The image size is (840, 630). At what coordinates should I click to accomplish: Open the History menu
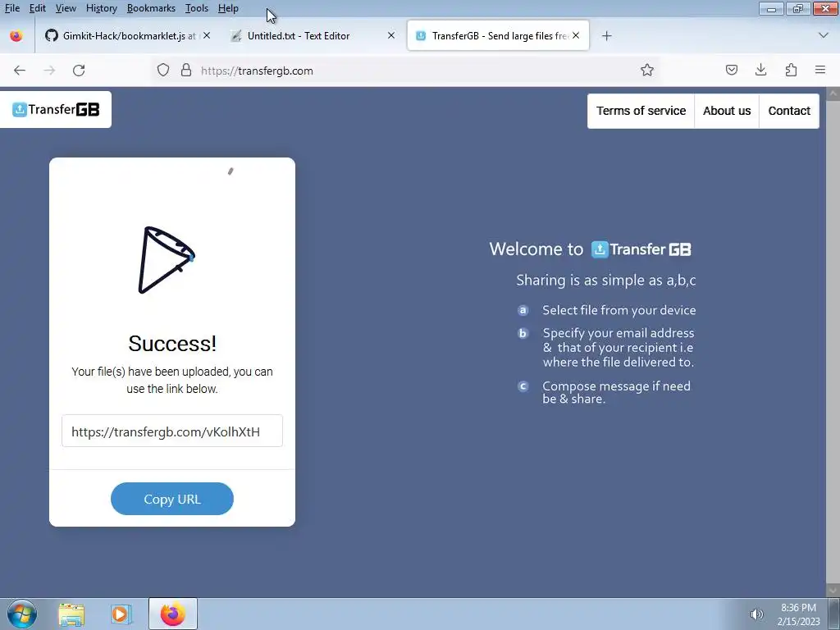click(x=101, y=8)
